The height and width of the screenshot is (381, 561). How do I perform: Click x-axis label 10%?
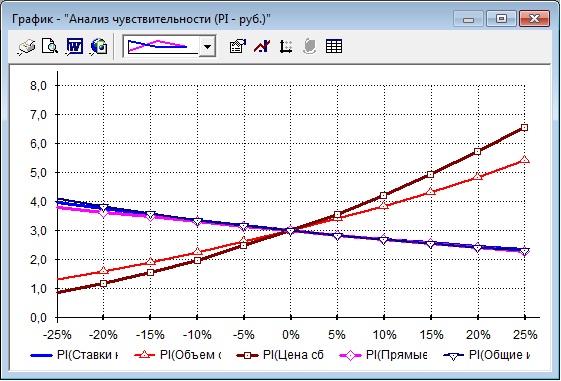coord(384,335)
